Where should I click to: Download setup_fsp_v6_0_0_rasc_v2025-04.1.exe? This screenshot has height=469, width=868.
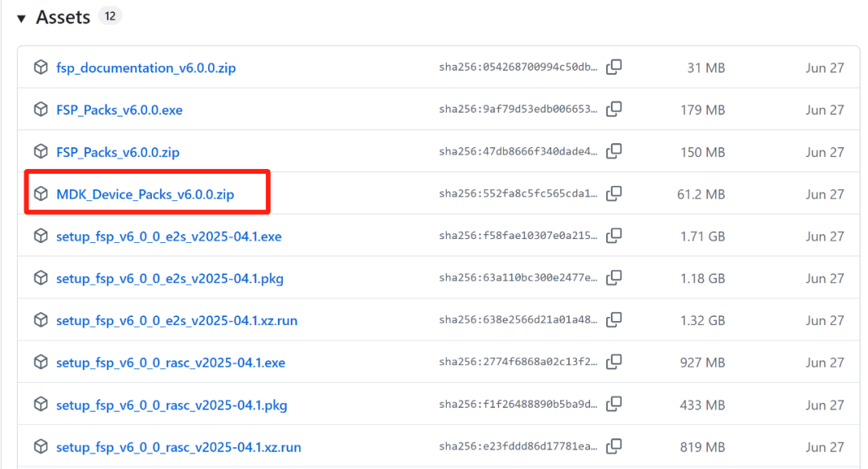point(170,363)
